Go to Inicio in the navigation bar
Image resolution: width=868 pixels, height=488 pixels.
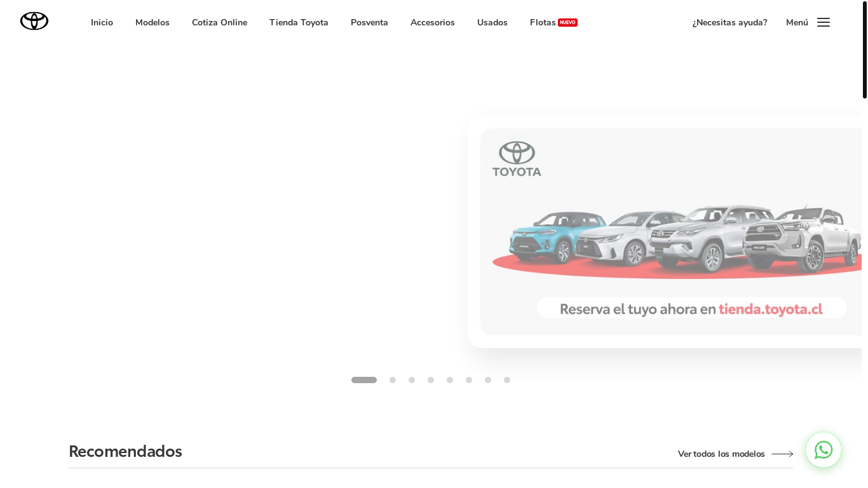click(x=102, y=22)
